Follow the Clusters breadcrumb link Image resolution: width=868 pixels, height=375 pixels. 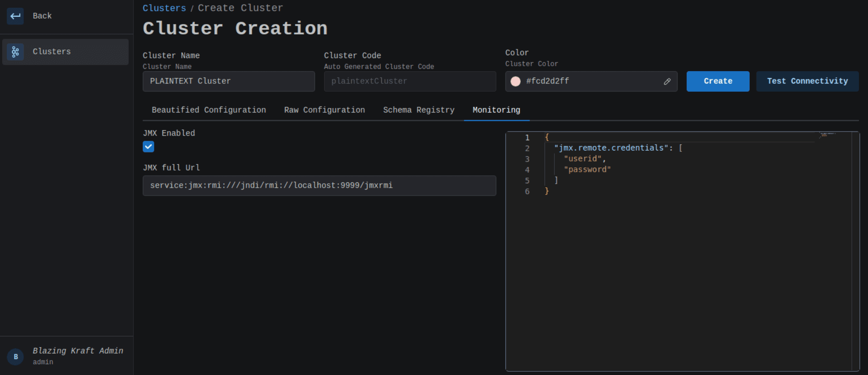pyautogui.click(x=164, y=8)
